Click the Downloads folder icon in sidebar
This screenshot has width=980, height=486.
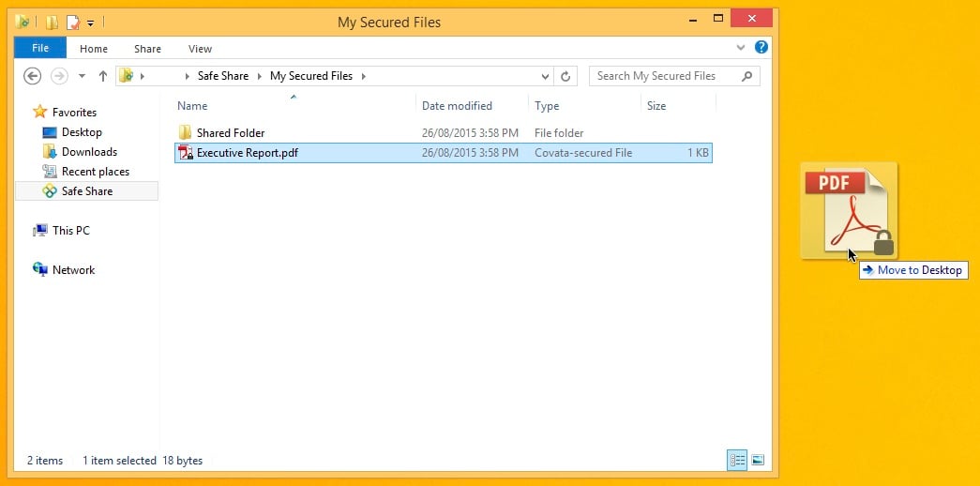(50, 151)
